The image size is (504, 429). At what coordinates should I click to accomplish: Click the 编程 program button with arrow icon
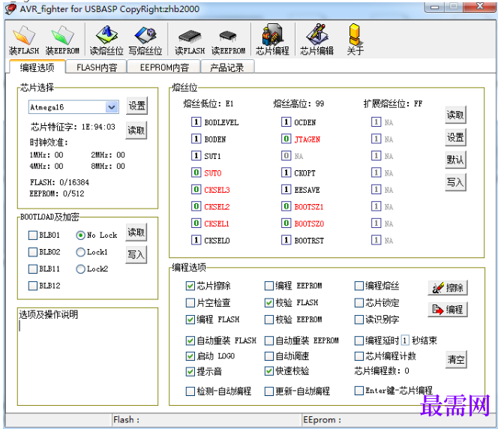pos(448,310)
